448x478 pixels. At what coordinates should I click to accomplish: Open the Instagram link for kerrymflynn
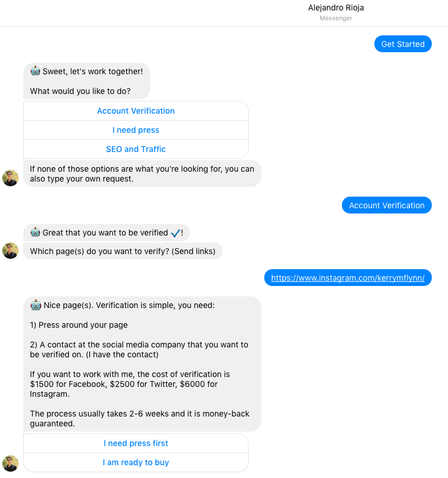pyautogui.click(x=348, y=278)
